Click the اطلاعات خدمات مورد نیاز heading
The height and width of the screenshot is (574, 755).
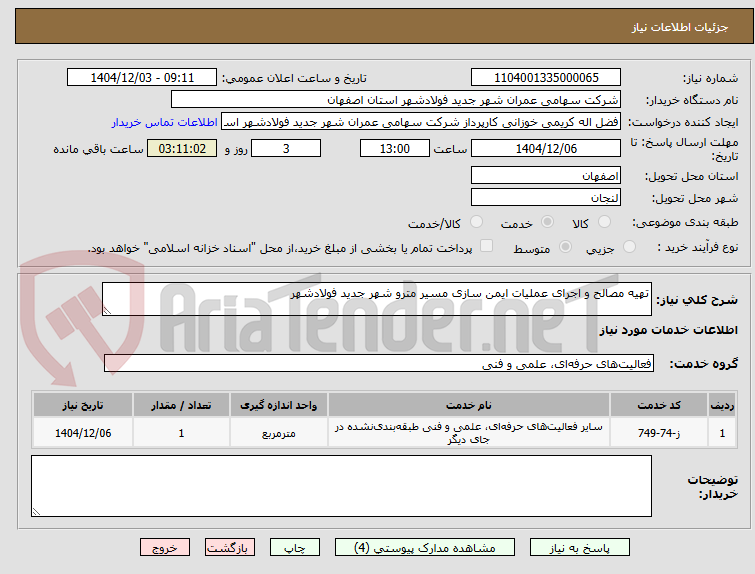pyautogui.click(x=668, y=330)
